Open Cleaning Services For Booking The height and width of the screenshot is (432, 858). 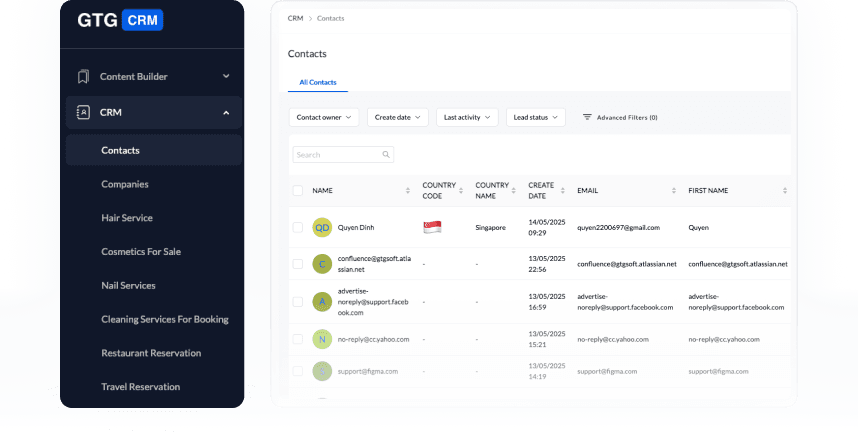[x=165, y=319]
